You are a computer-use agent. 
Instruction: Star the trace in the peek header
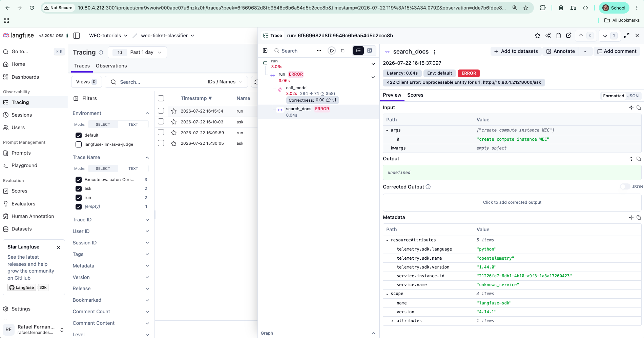point(537,36)
